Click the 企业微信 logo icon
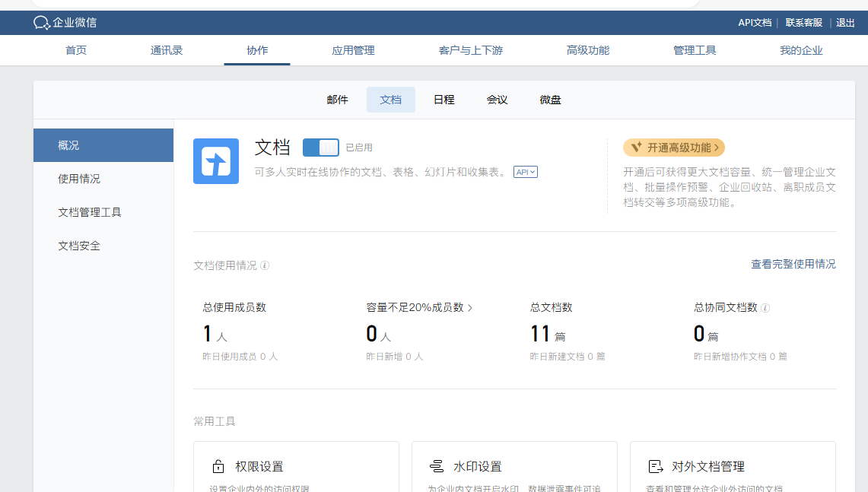The image size is (868, 492). point(42,23)
